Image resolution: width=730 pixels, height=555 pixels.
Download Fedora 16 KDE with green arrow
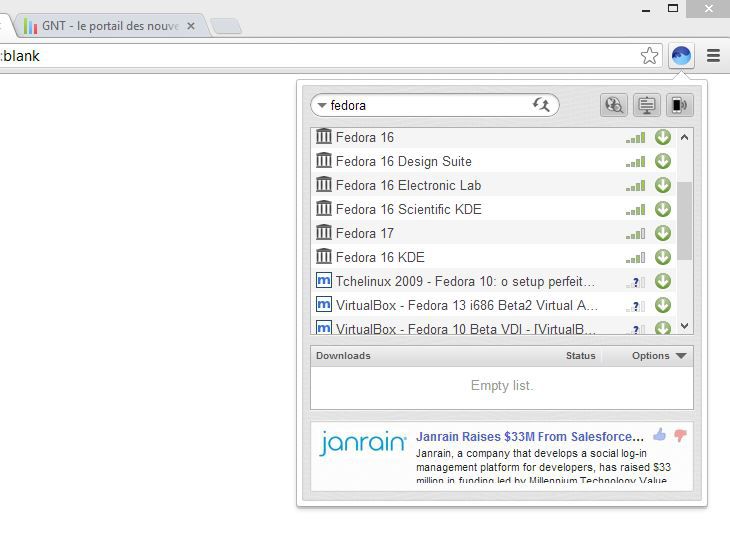(x=662, y=257)
